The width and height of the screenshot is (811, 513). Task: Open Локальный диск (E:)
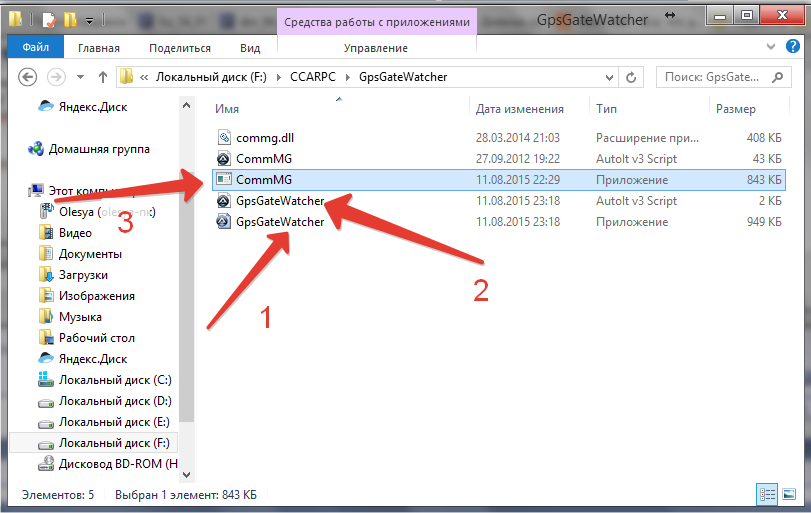[114, 422]
